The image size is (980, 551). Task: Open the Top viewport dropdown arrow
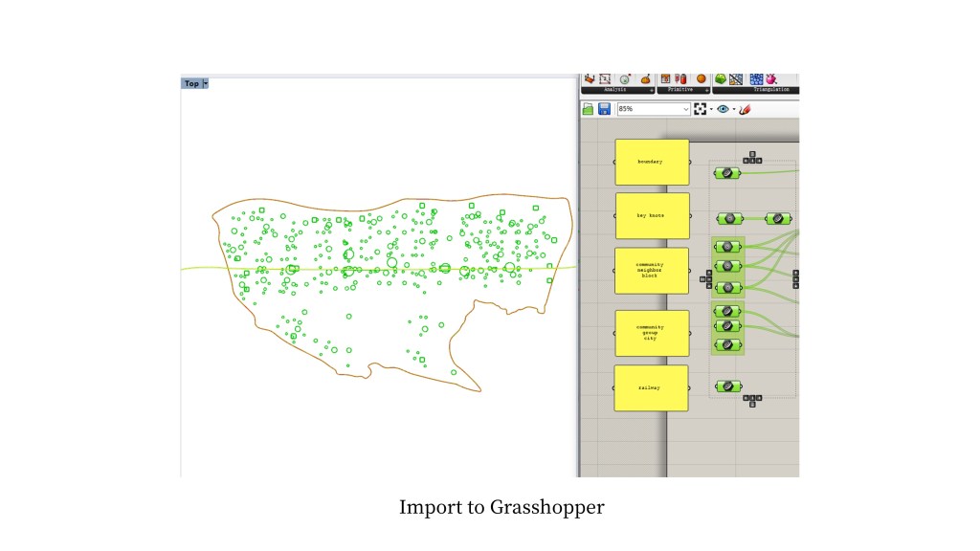[x=205, y=84]
